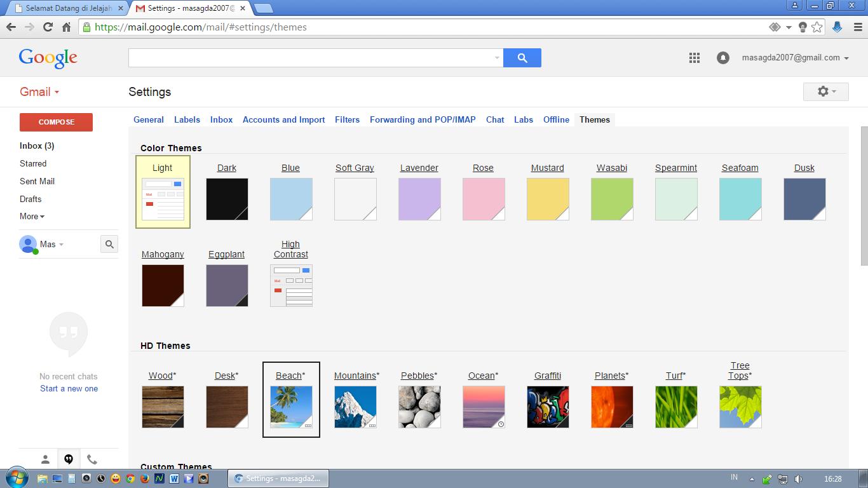
Task: Expand the More labels list
Action: tap(32, 216)
